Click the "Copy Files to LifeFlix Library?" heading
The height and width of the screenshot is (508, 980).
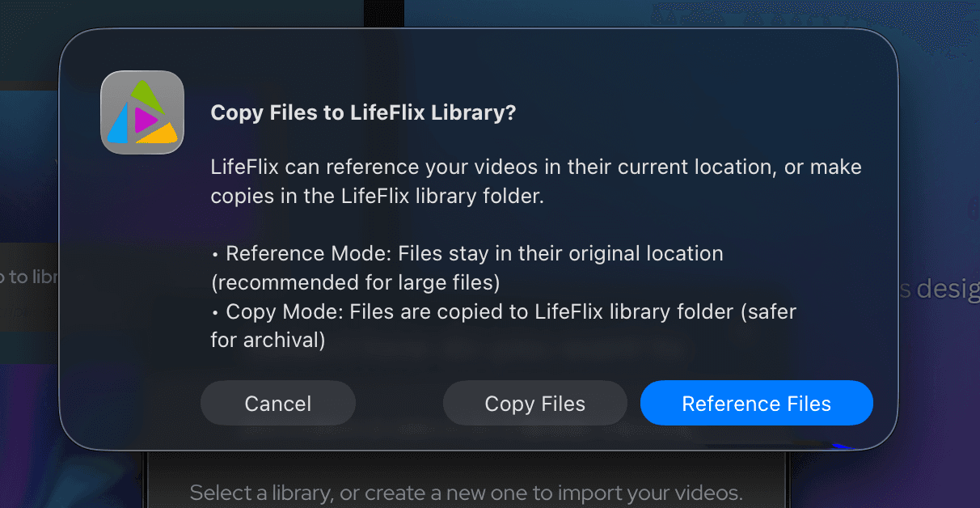[363, 112]
